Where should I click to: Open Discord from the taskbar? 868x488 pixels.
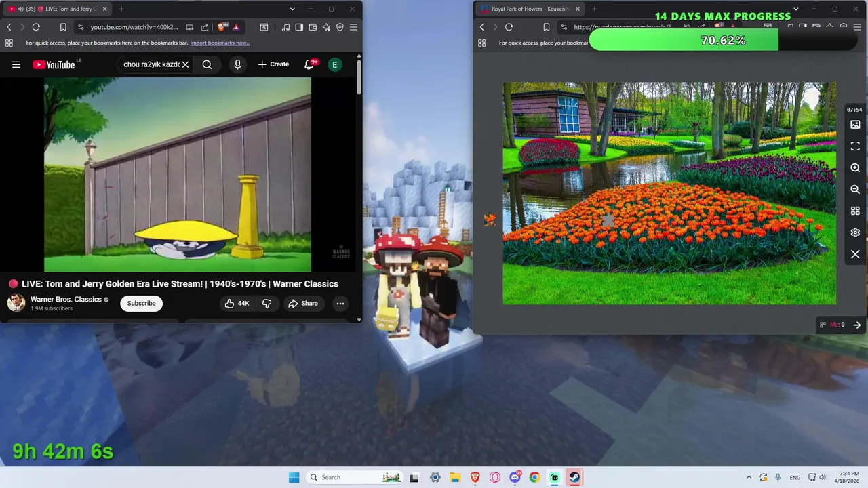click(515, 477)
